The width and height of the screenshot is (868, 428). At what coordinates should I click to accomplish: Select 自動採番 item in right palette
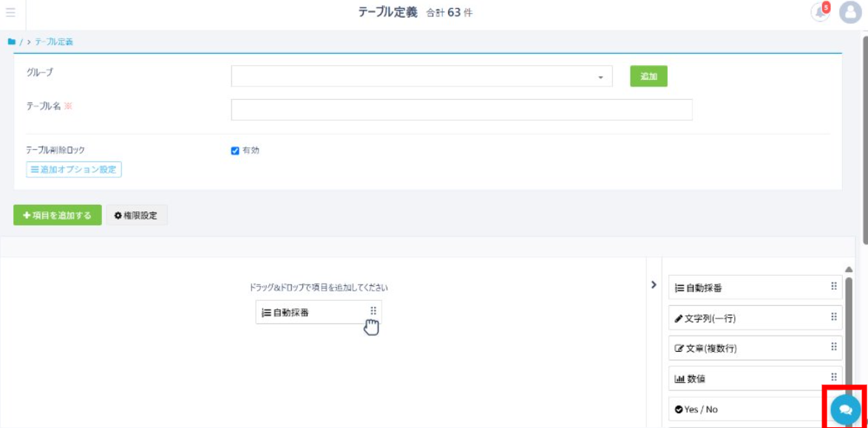(756, 288)
